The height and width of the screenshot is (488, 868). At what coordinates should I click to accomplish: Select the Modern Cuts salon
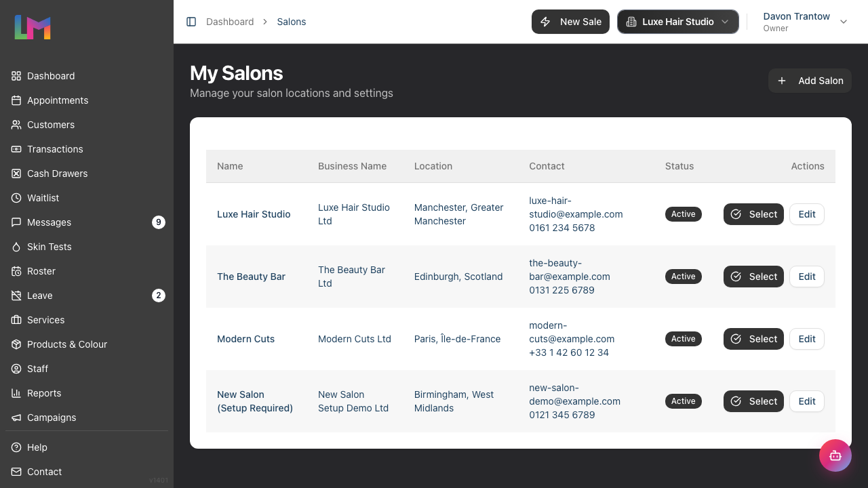point(753,339)
